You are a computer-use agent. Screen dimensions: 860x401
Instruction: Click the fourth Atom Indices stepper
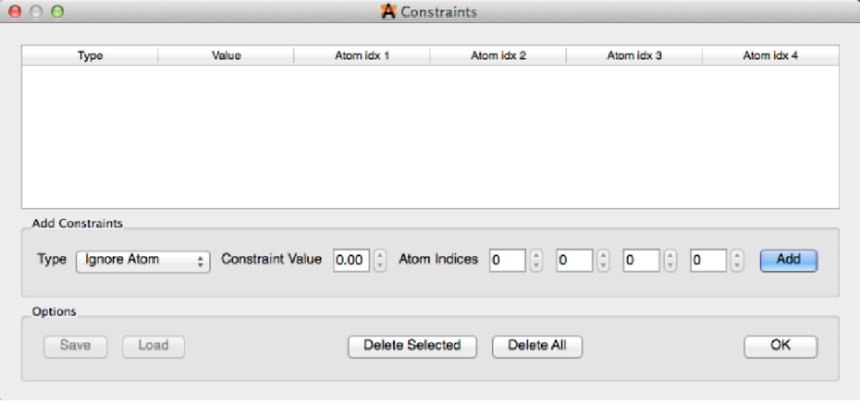(x=737, y=260)
